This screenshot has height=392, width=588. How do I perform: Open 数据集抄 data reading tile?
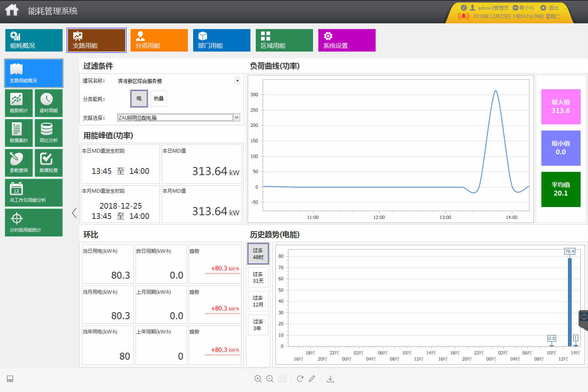[19, 133]
